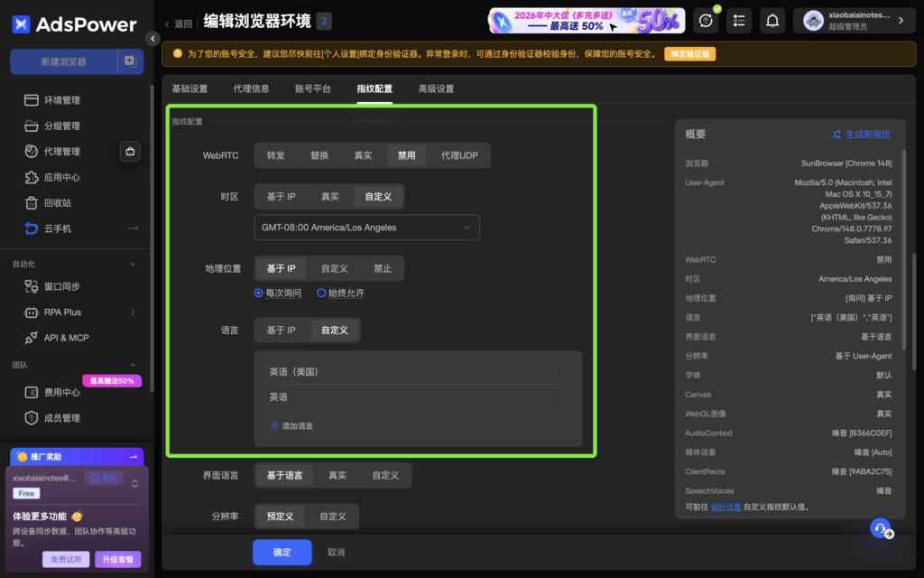Open 代理管理 icon in sidebar
Screen dimensions: 924x578
[x=32, y=152]
